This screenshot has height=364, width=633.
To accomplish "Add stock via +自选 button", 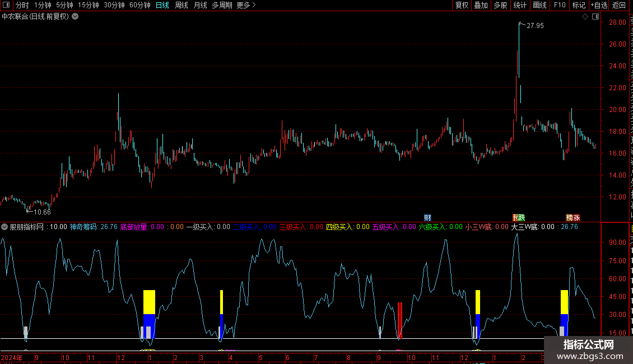I will click(x=597, y=5).
